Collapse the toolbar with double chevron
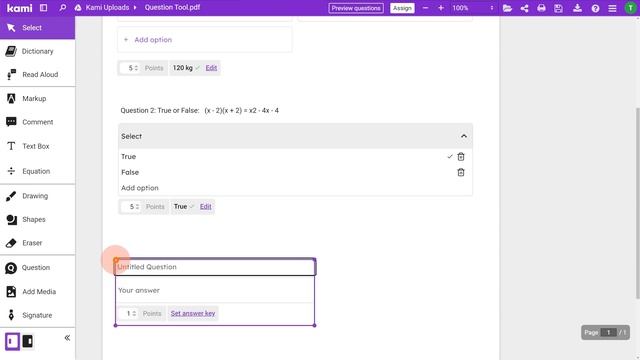 coord(67,338)
